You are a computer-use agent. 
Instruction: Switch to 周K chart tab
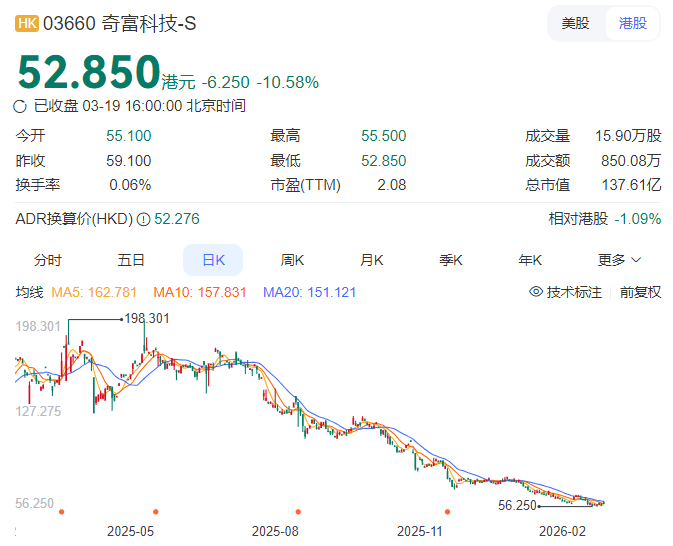292,260
